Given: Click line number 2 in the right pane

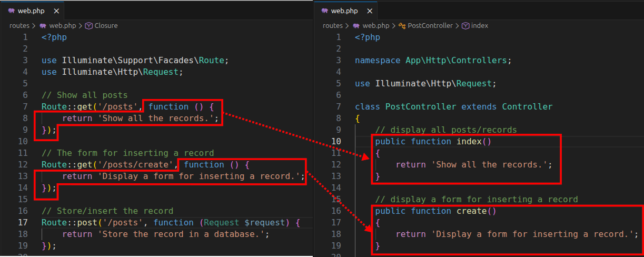Looking at the screenshot, I should click(x=339, y=48).
